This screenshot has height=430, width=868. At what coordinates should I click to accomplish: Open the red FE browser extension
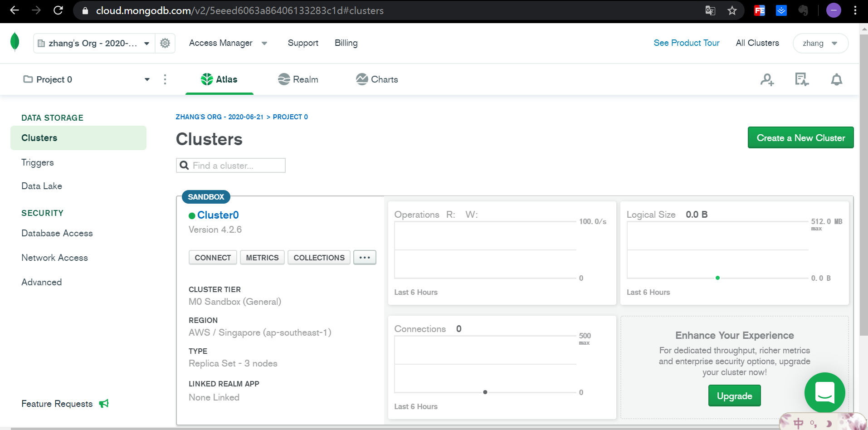click(x=760, y=10)
